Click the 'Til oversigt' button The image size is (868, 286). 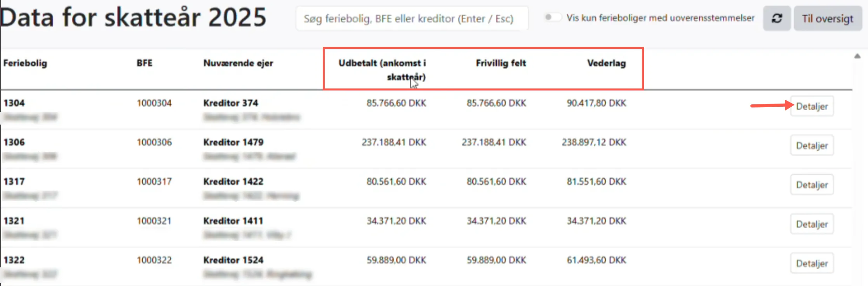point(828,18)
